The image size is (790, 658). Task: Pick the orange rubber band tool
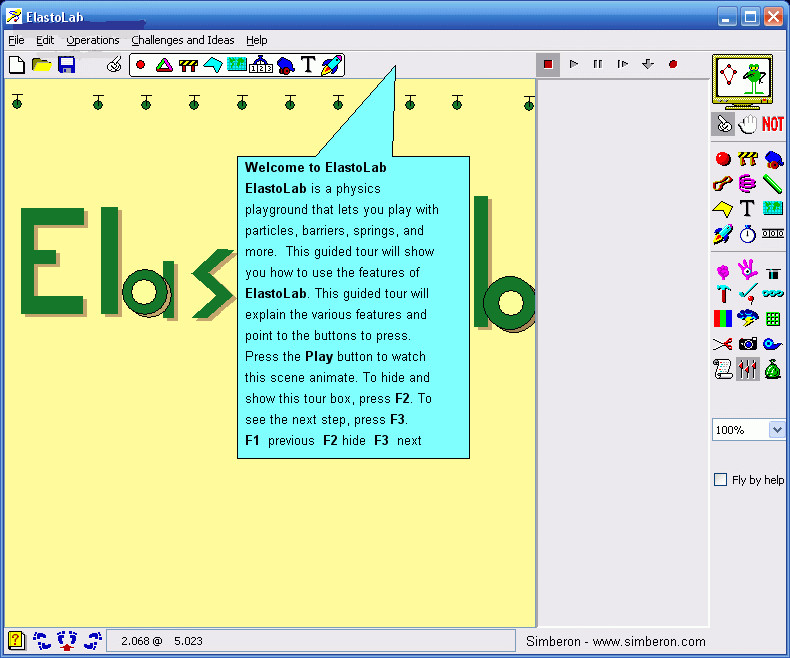click(x=722, y=183)
